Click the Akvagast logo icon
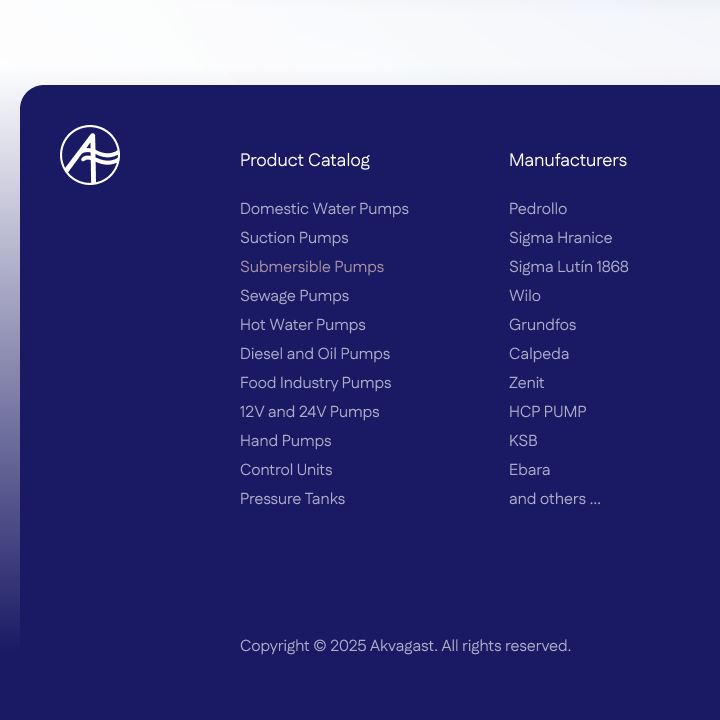 click(x=90, y=155)
